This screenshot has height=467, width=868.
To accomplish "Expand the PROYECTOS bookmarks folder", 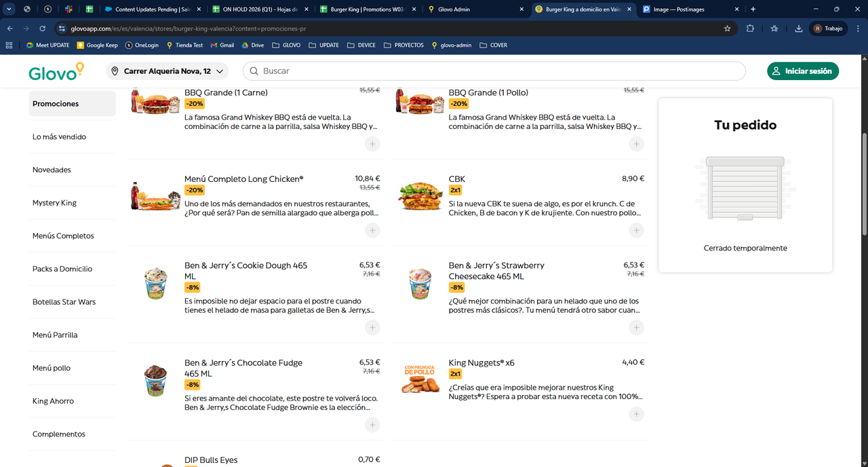I will click(403, 45).
